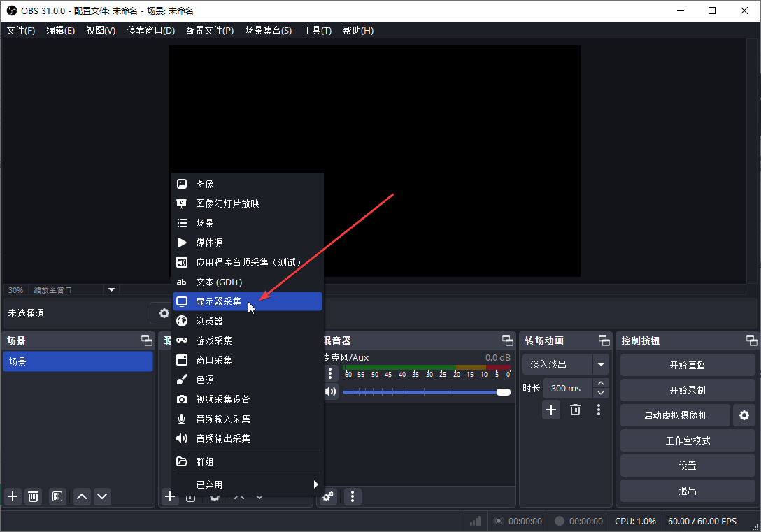Click 60.00 / 60.00 FPS status text
Viewport: 761px width, 532px height.
(x=702, y=522)
